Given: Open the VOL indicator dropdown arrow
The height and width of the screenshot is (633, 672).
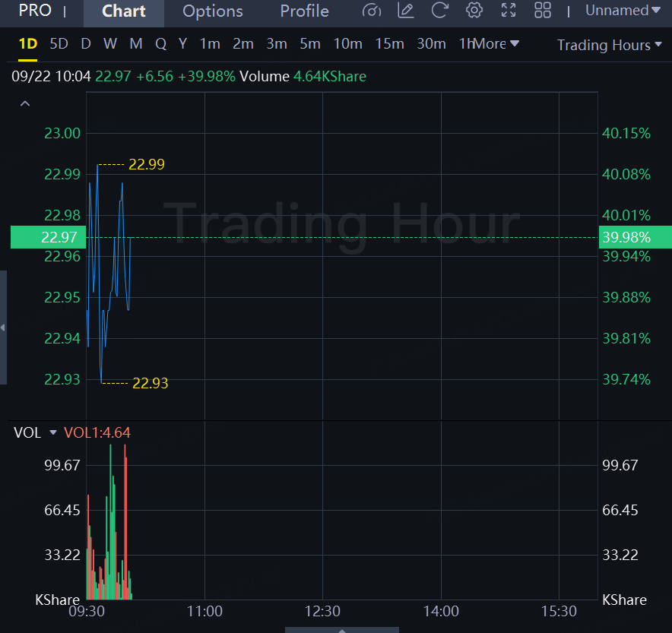Looking at the screenshot, I should pyautogui.click(x=53, y=432).
